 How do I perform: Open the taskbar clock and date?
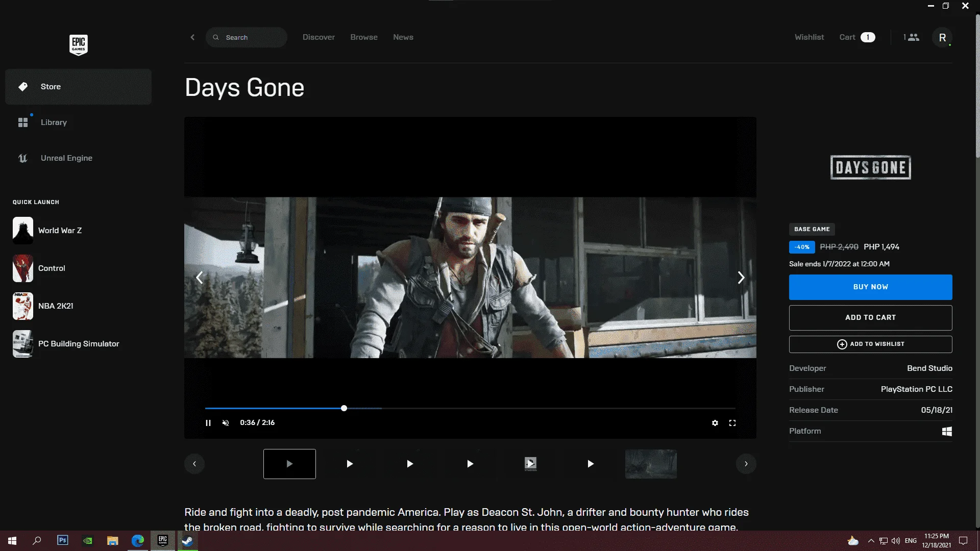936,541
